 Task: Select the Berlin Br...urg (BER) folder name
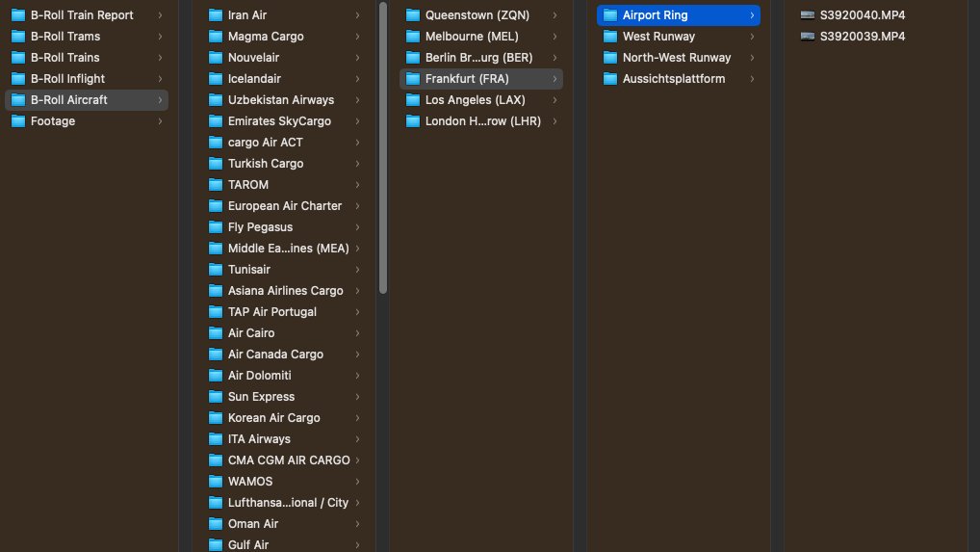tap(478, 58)
